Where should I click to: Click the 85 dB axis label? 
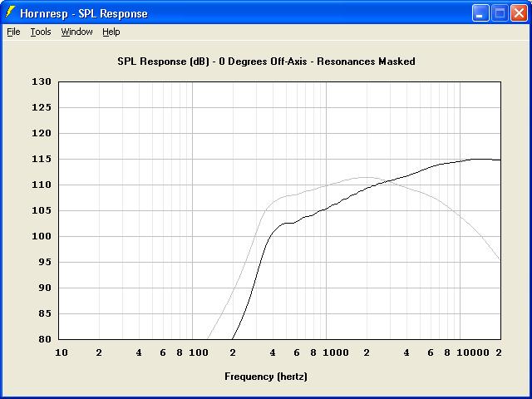pyautogui.click(x=44, y=314)
